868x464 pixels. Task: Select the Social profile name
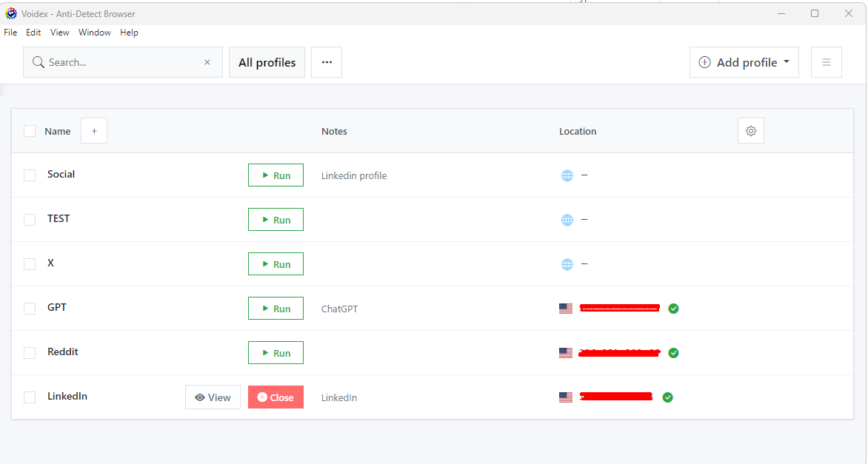click(x=61, y=174)
